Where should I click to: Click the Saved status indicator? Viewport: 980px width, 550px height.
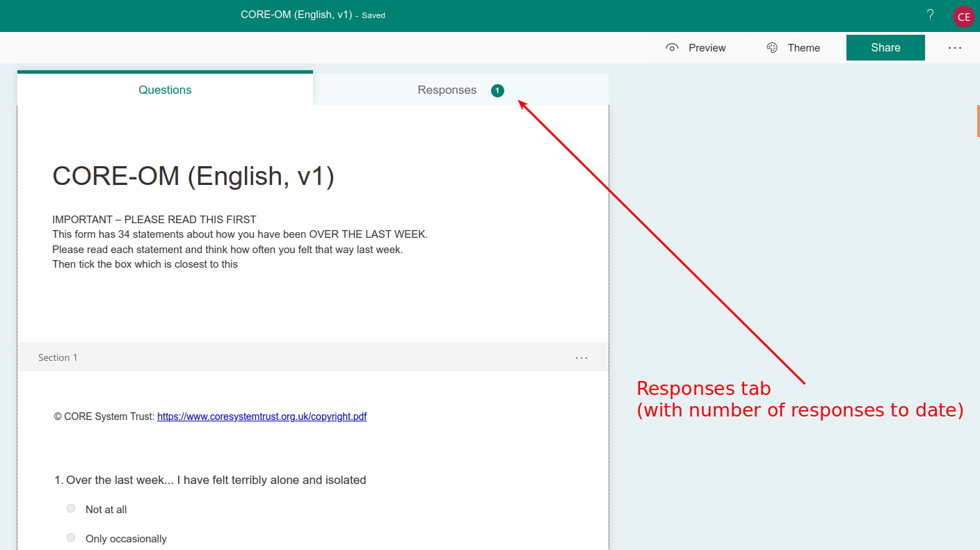click(373, 15)
